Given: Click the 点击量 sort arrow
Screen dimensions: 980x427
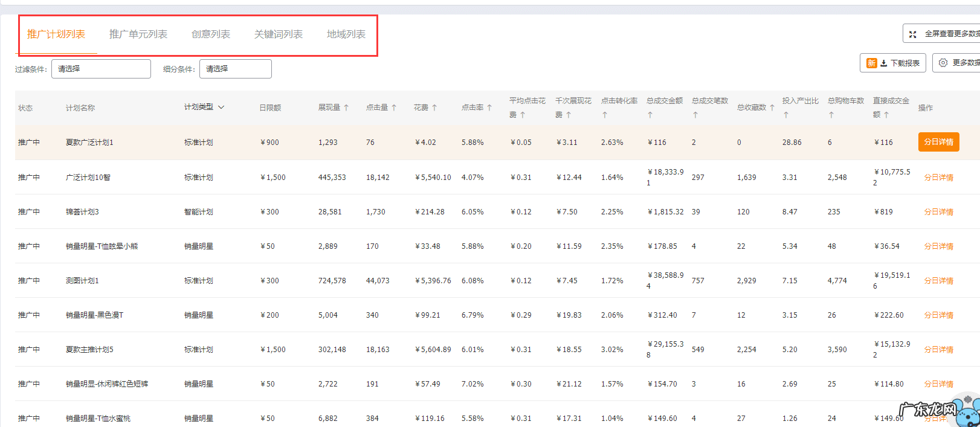Looking at the screenshot, I should [394, 108].
